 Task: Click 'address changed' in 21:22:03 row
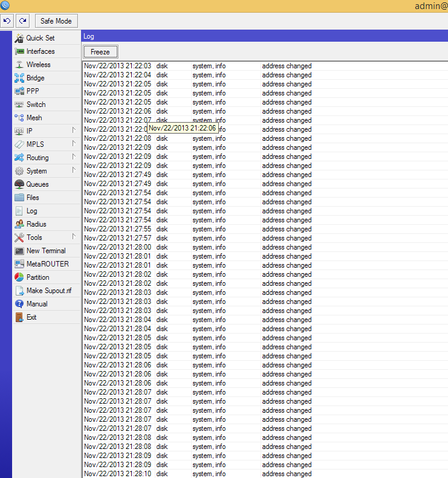point(287,66)
